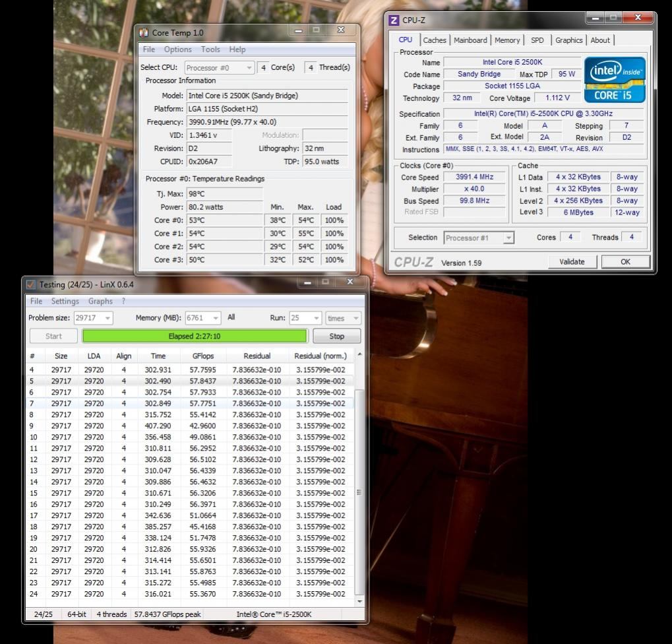Click Core #1 temperature 54°C reading
This screenshot has width=672, height=644.
pyautogui.click(x=224, y=234)
